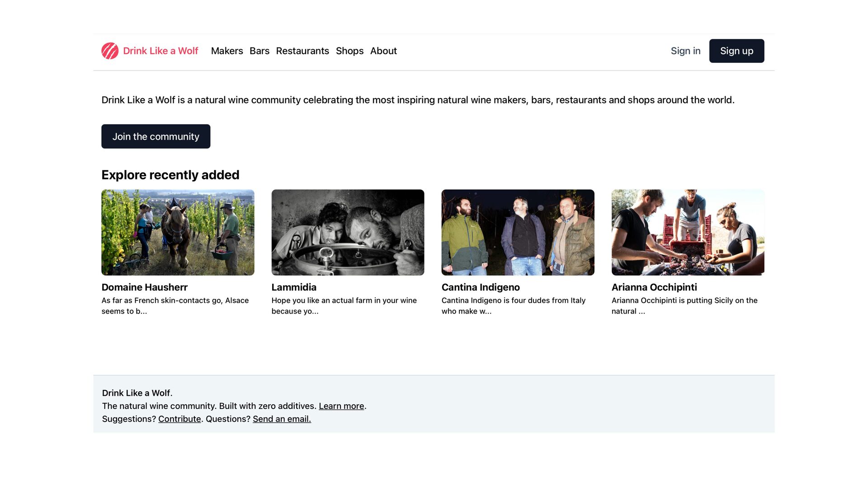Navigate to Shops
This screenshot has height=488, width=868.
click(x=349, y=51)
